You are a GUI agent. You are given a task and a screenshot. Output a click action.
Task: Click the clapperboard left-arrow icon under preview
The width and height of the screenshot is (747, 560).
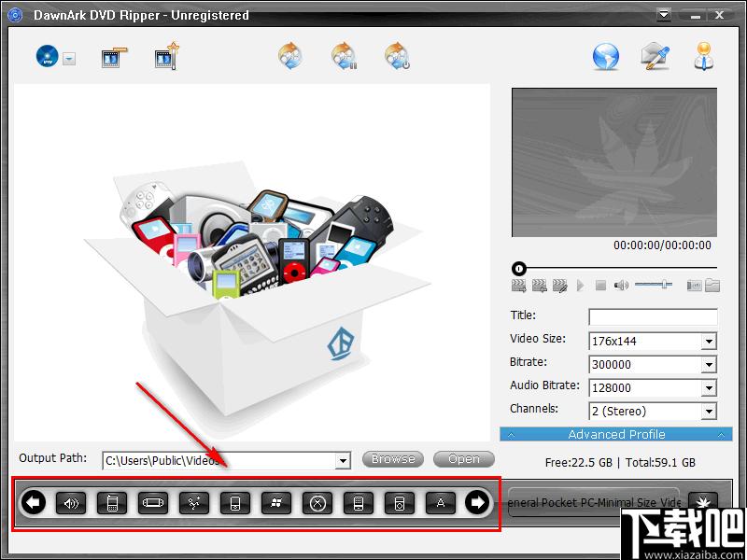[540, 286]
